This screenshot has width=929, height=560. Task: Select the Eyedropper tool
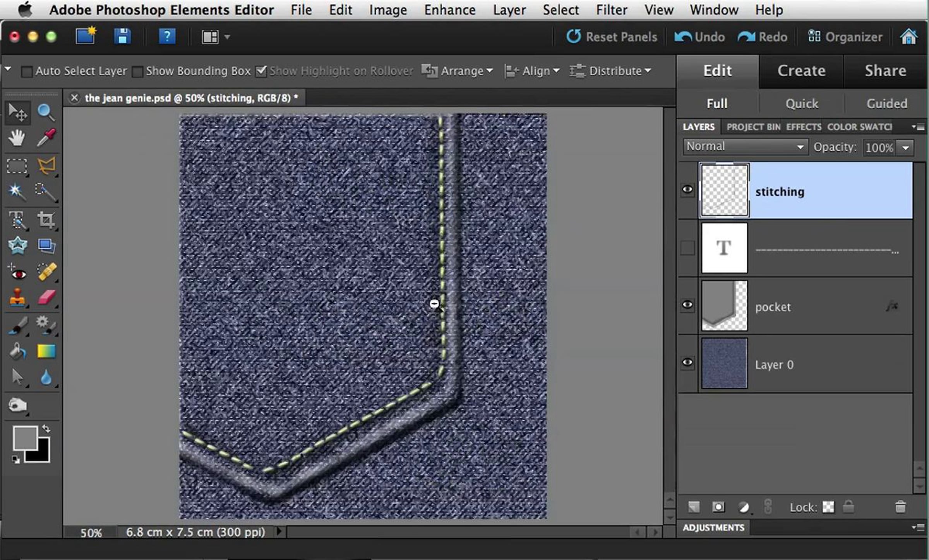46,138
